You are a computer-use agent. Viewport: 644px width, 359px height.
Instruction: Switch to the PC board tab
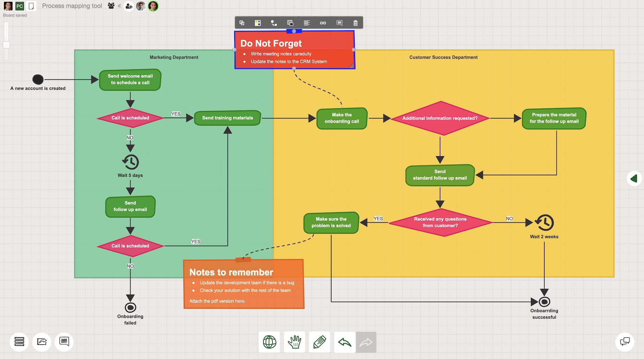point(20,6)
